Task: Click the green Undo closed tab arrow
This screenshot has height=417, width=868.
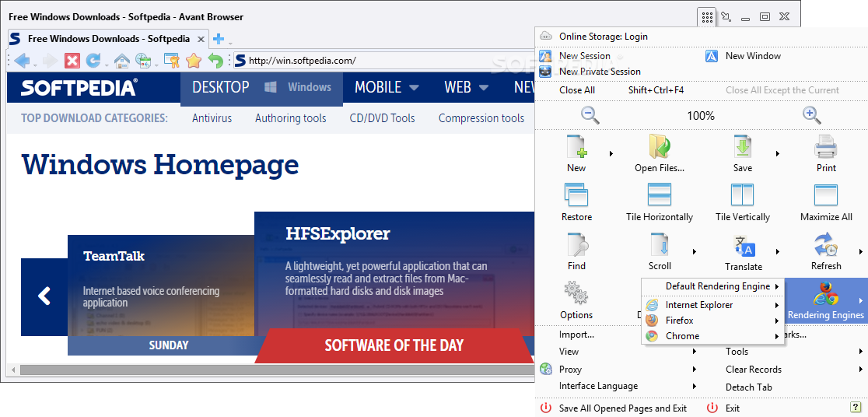Action: click(215, 61)
